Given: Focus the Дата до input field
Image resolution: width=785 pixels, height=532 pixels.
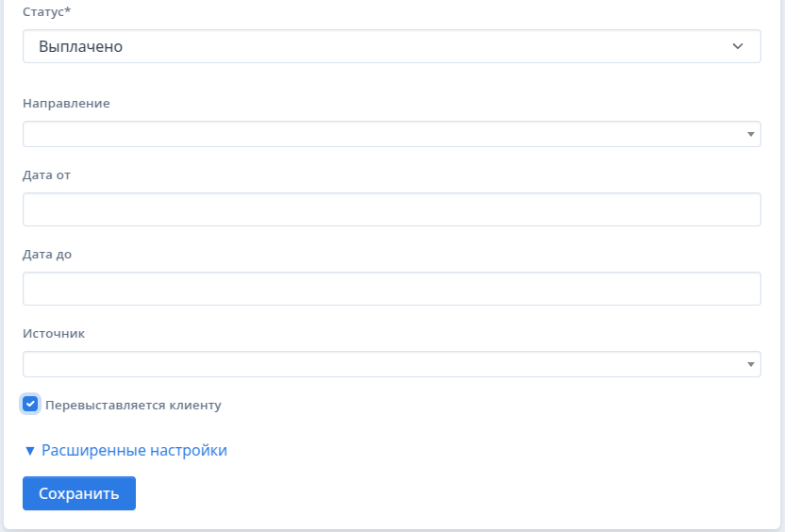Looking at the screenshot, I should coord(392,289).
